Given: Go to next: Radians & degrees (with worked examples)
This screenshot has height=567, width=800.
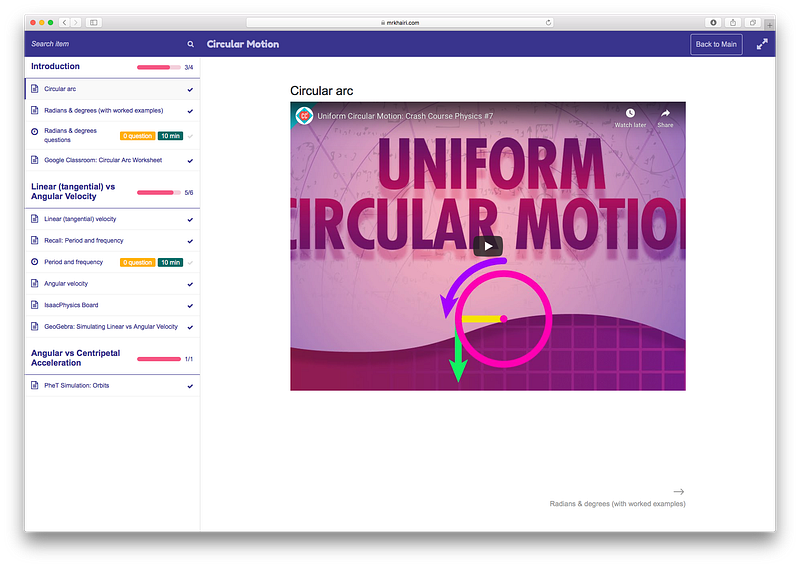Looking at the screenshot, I should coord(617,504).
